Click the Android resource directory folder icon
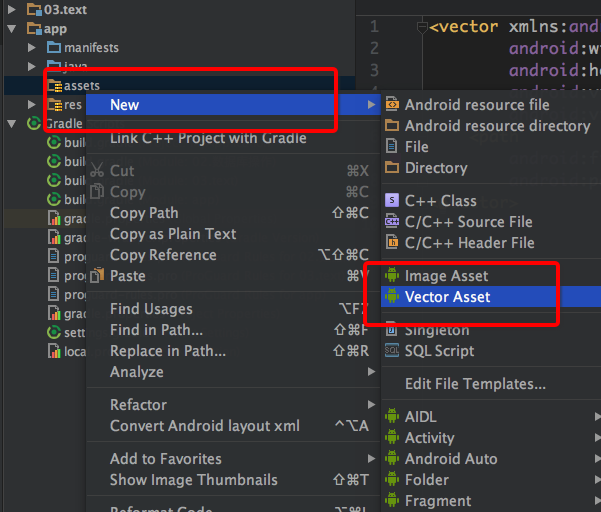Viewport: 601px width, 512px height. tap(392, 125)
